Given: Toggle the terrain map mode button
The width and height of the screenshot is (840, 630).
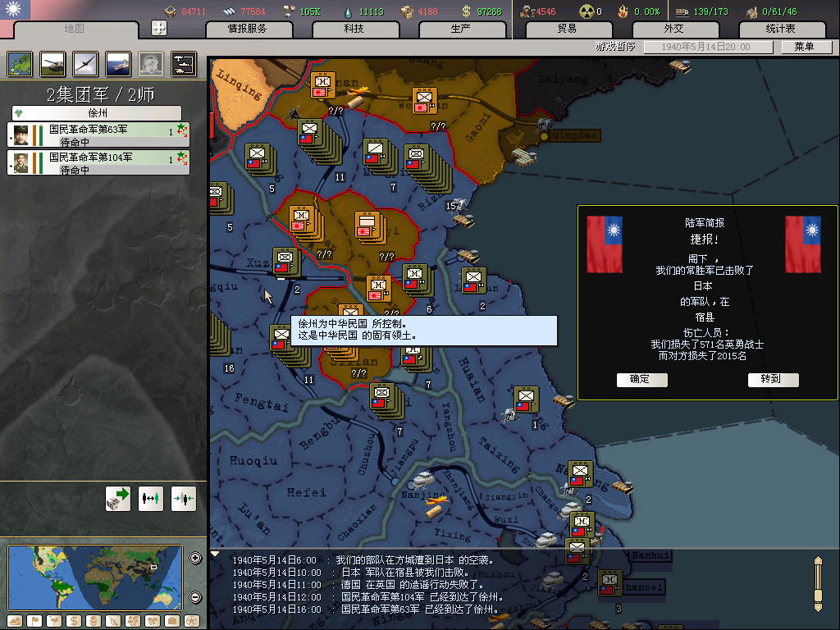Looking at the screenshot, I should pos(15,620).
